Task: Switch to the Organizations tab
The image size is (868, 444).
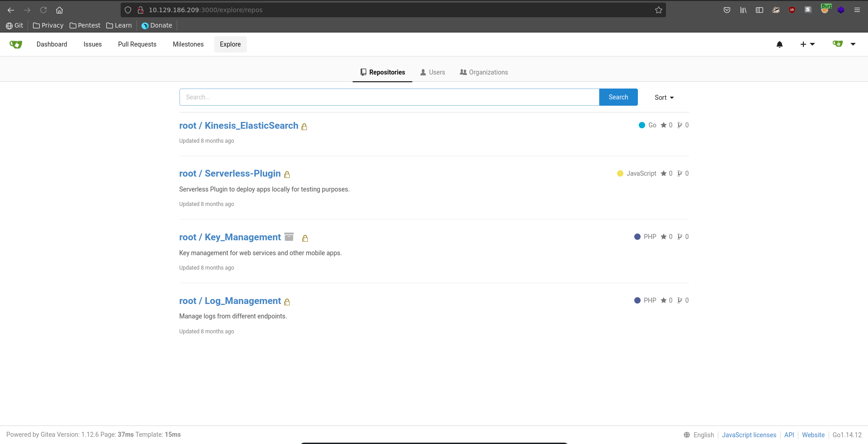Action: pyautogui.click(x=484, y=72)
